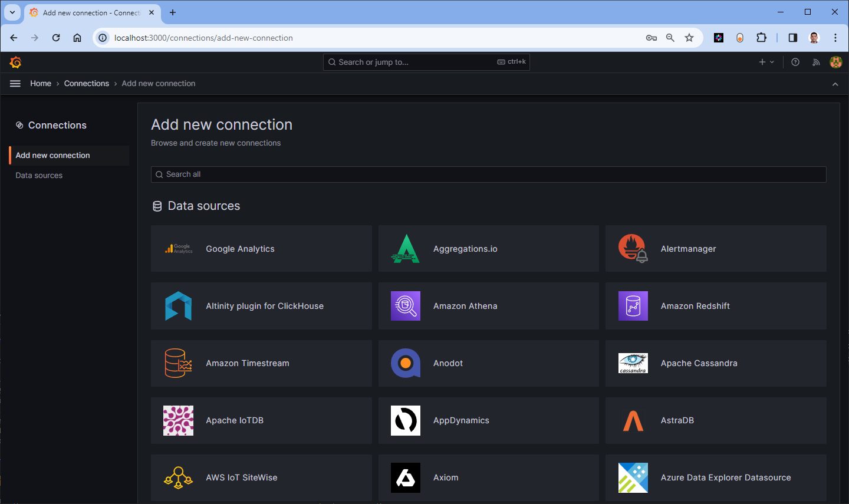The width and height of the screenshot is (849, 504).
Task: Click the site info icon in address bar
Action: (x=103, y=38)
